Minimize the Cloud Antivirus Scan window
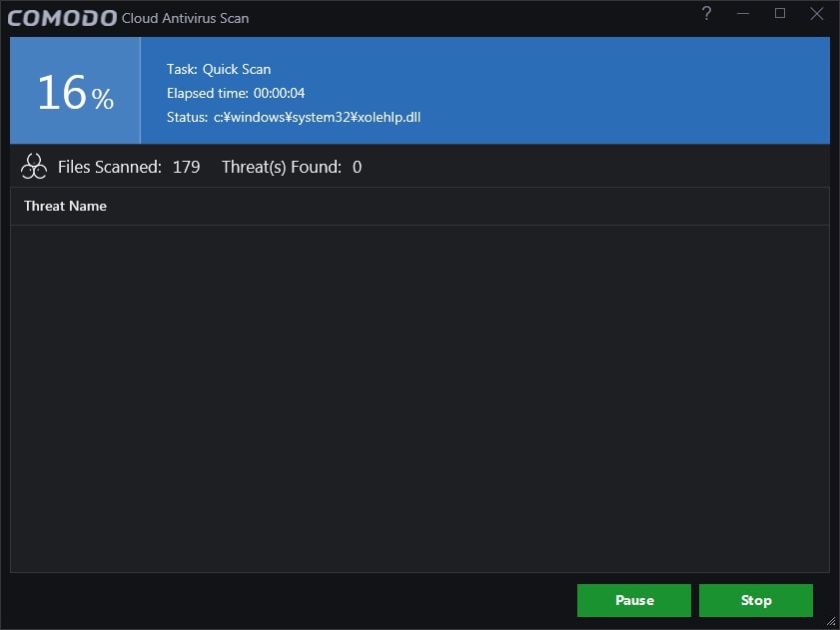 click(x=743, y=14)
